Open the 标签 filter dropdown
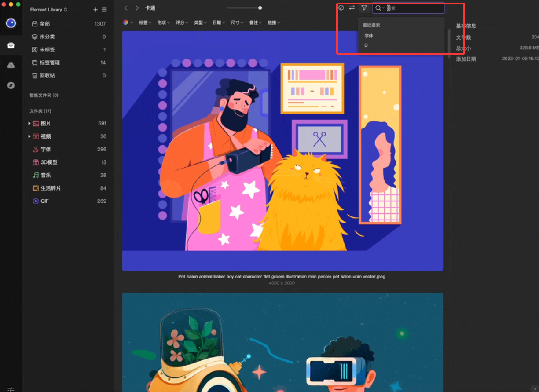The width and height of the screenshot is (539, 392). coord(145,22)
